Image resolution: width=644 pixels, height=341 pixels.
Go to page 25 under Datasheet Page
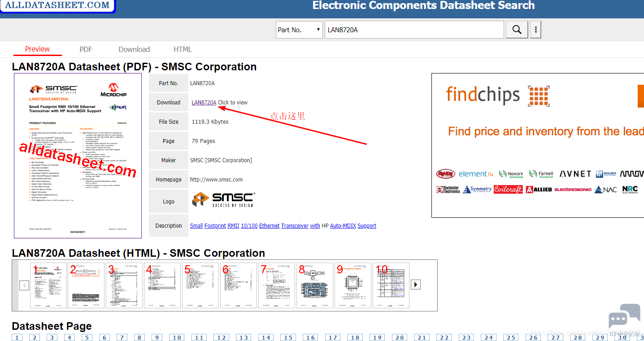(511, 337)
